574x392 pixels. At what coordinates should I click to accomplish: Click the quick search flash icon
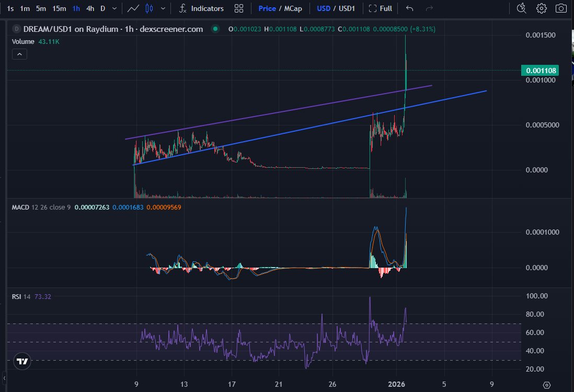coord(520,8)
